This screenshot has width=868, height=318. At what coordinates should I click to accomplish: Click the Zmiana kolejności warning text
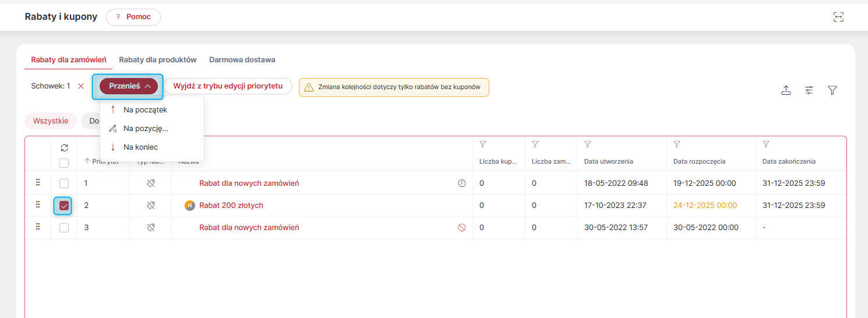pos(400,87)
